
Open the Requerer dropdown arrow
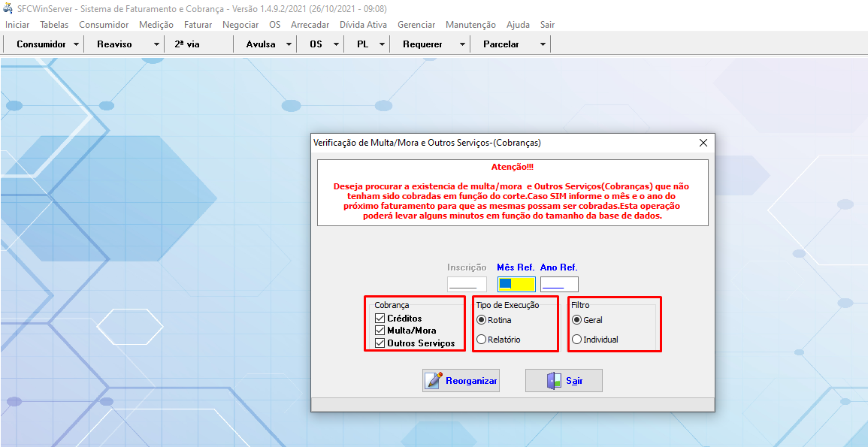[462, 44]
